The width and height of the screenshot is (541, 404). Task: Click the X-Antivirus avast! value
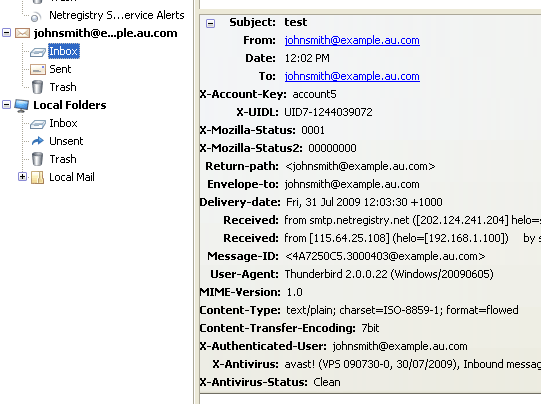(413, 364)
